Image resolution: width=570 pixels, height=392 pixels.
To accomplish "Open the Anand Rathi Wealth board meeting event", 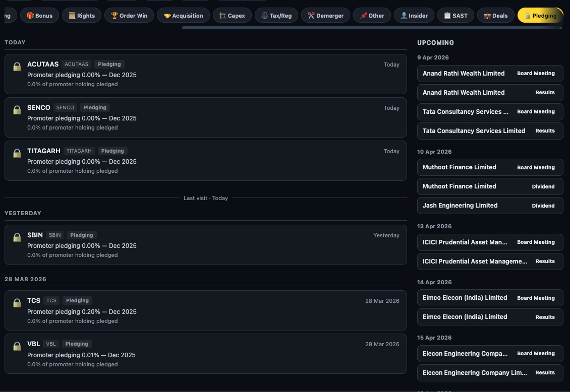I will [490, 73].
